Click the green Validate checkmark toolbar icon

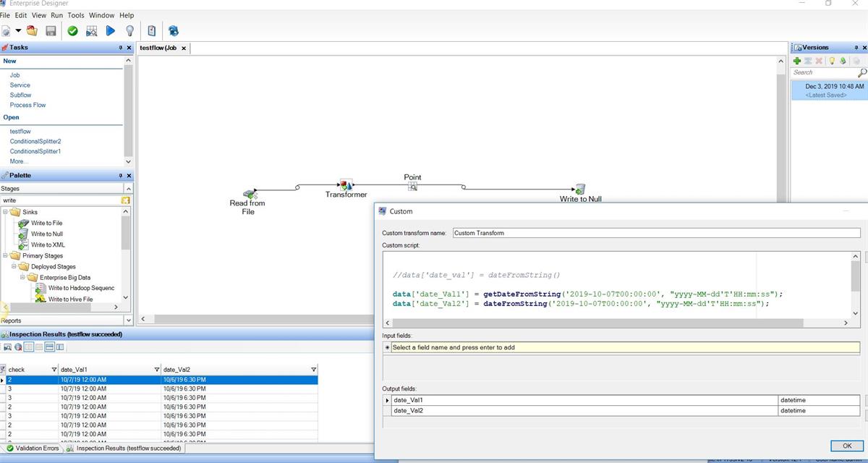pos(72,30)
